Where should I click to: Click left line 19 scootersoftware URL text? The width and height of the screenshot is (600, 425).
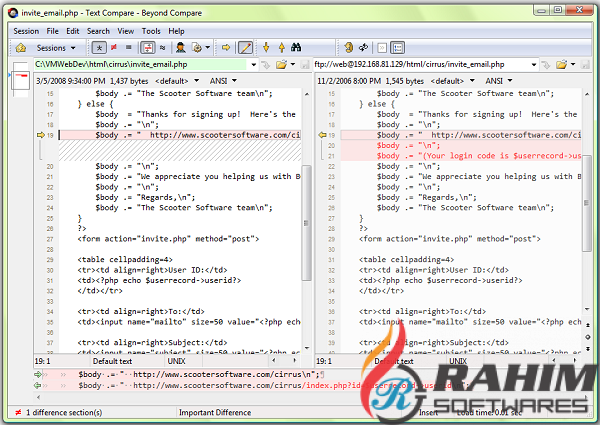pos(225,135)
